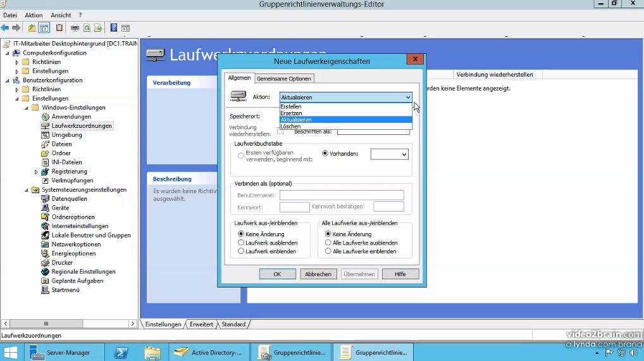Image resolution: width=644 pixels, height=361 pixels.
Task: Select the Drucker tree node
Action: tap(62, 262)
